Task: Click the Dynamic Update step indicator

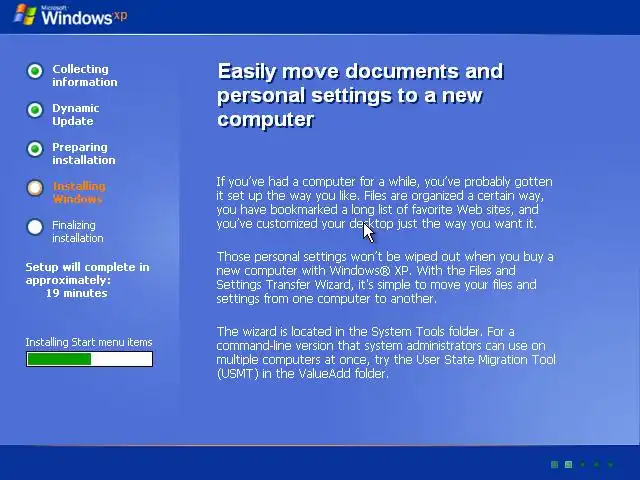Action: pos(35,110)
